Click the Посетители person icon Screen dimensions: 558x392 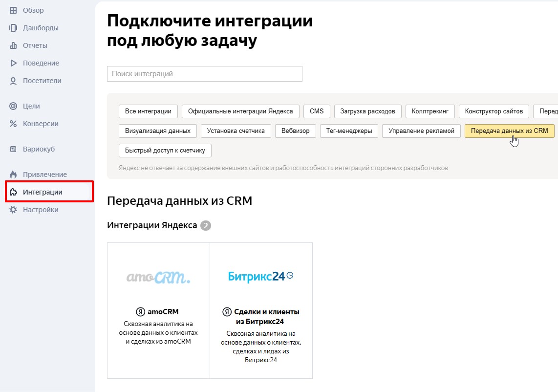pyautogui.click(x=13, y=81)
